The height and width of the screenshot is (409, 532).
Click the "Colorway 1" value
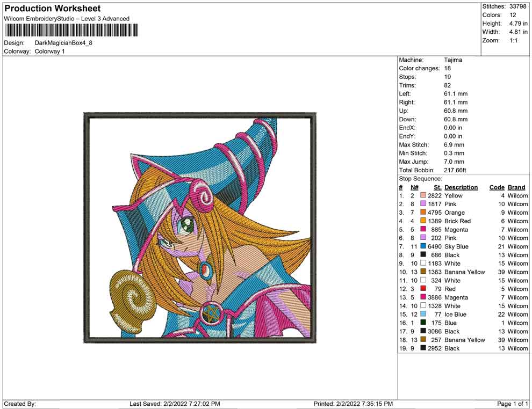coord(49,52)
